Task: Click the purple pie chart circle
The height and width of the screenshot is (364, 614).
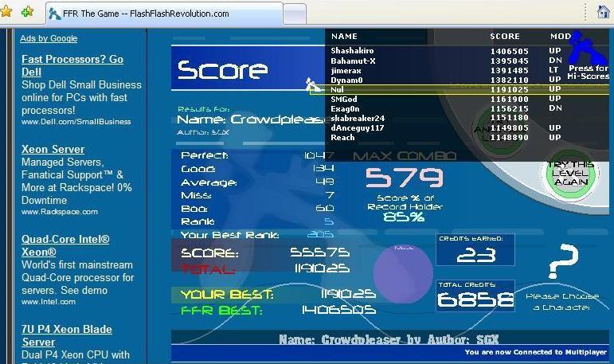Action: click(403, 274)
